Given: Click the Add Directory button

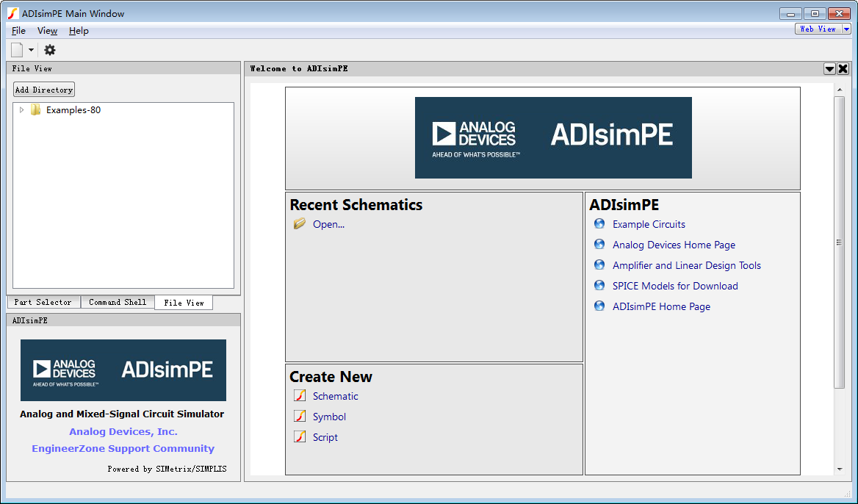Looking at the screenshot, I should click(x=44, y=90).
